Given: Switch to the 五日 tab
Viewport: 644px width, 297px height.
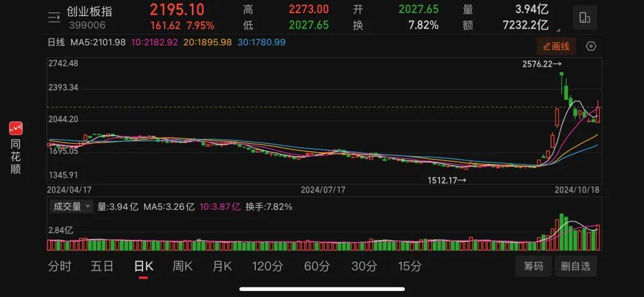Looking at the screenshot, I should 102,266.
